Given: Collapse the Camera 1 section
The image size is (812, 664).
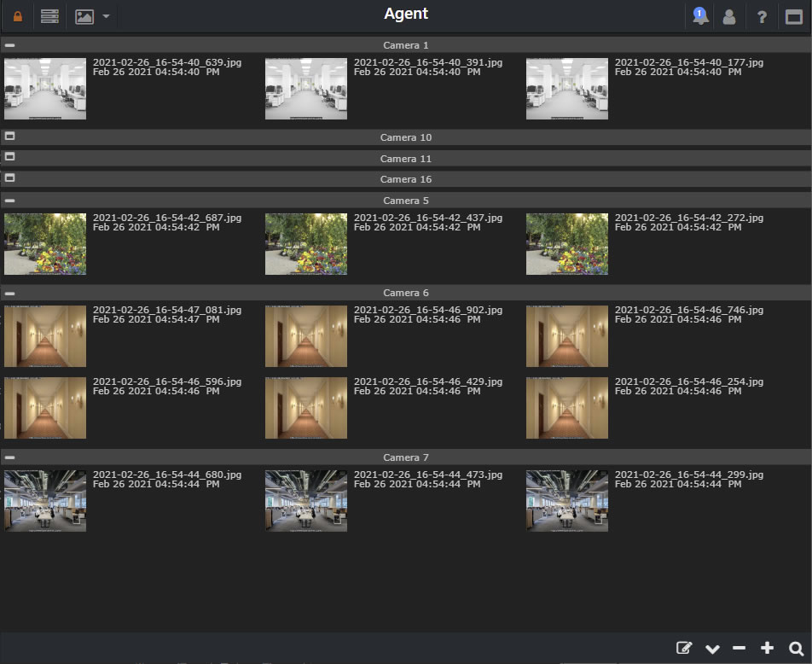Looking at the screenshot, I should (9, 45).
